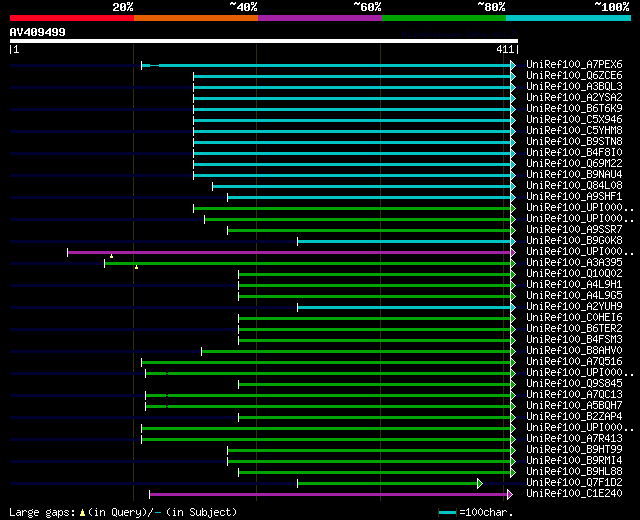Click the query end position 411
Screen dimensions: 640x520
505,49
